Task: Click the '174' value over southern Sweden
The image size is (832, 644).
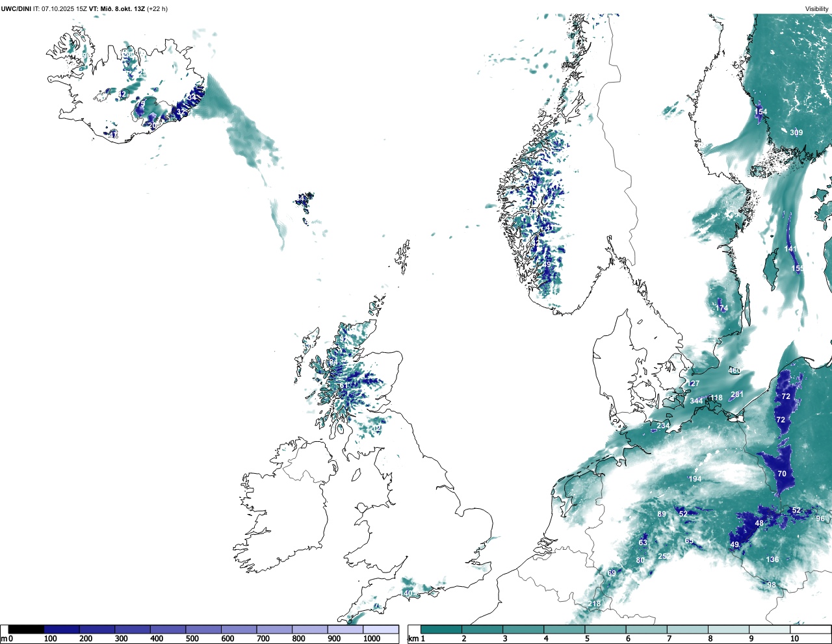Action: coord(722,308)
